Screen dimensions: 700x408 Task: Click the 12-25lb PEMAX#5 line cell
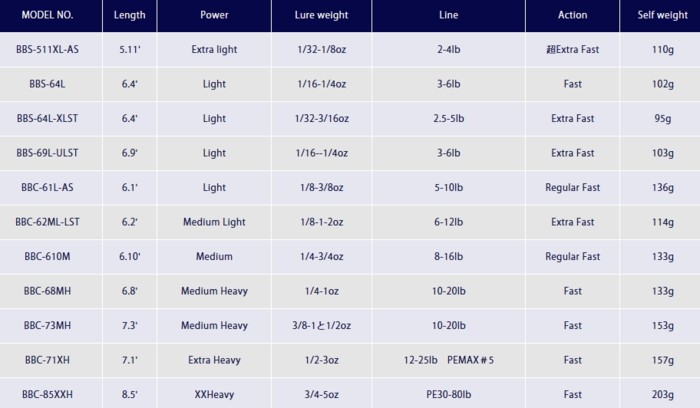coord(449,360)
